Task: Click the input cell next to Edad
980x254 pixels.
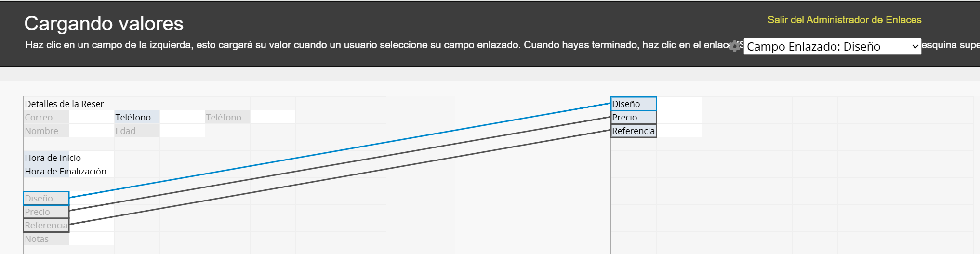Action: coord(182,131)
